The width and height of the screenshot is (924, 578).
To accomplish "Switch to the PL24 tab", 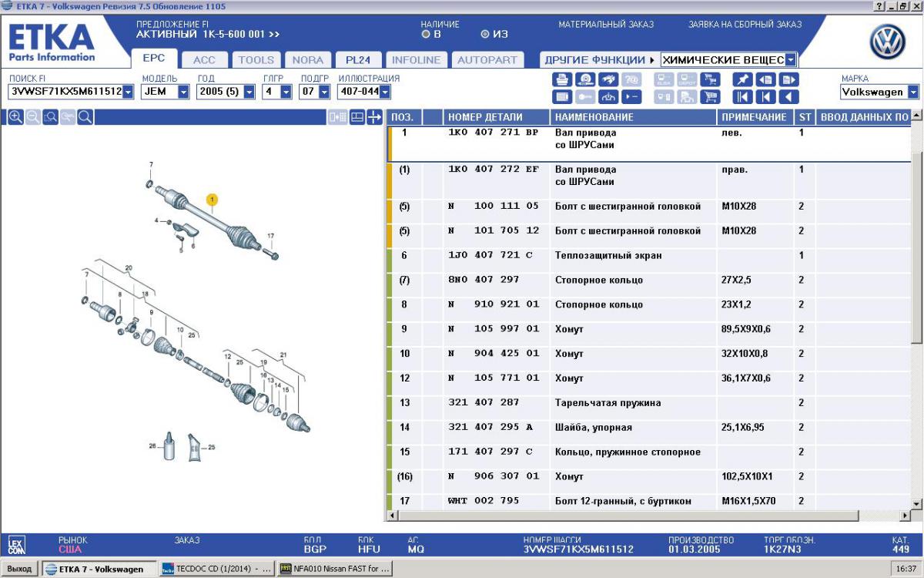I will (358, 59).
